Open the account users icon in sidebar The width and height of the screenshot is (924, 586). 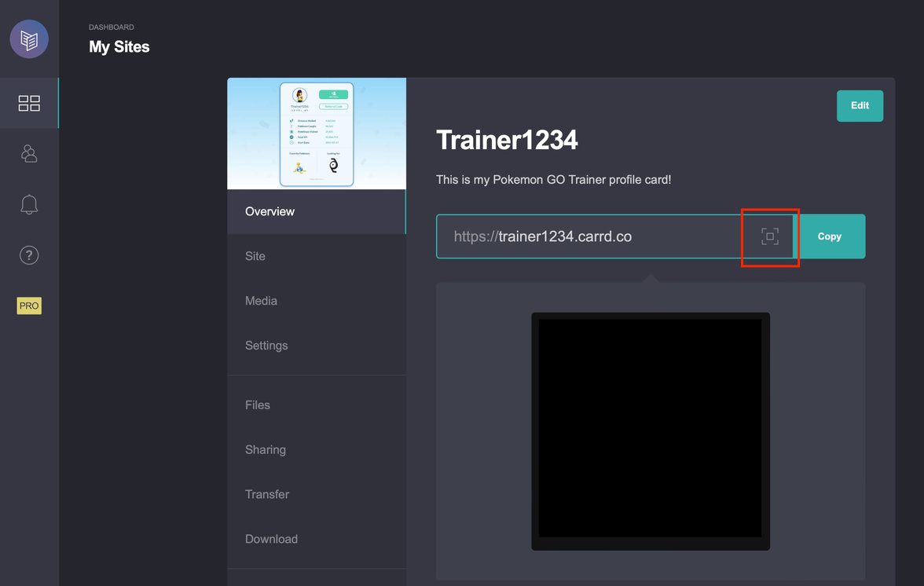pos(29,154)
